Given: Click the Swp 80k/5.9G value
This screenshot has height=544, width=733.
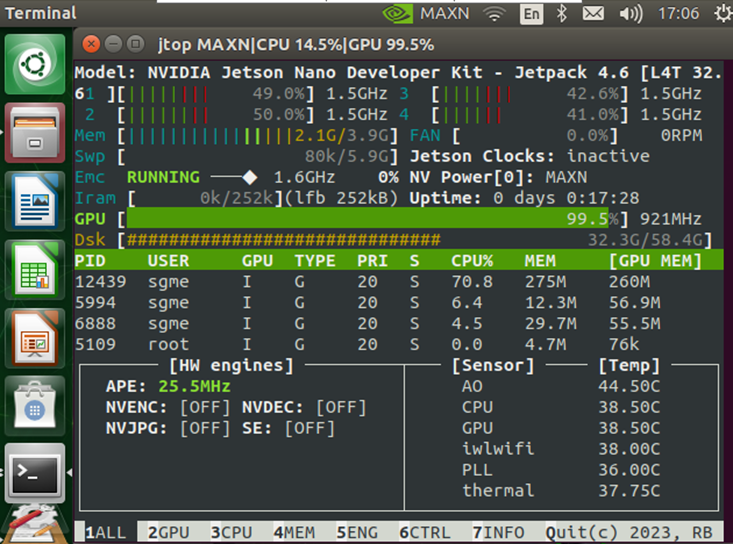Looking at the screenshot, I should 346,156.
